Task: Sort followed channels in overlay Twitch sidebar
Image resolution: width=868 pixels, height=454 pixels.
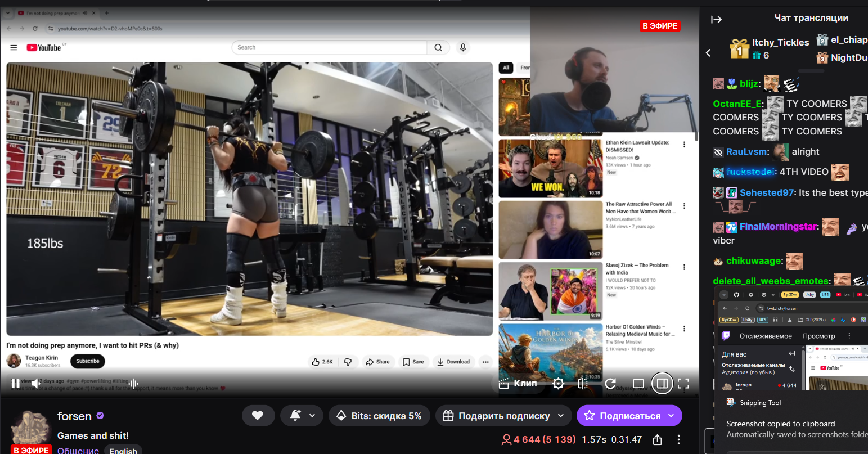Action: coord(792,369)
